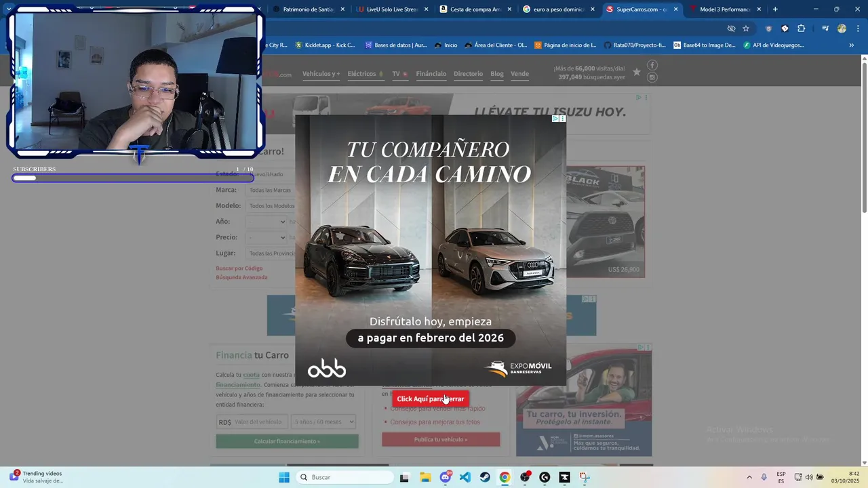
Task: Show hidden system tray icons
Action: pyautogui.click(x=749, y=477)
